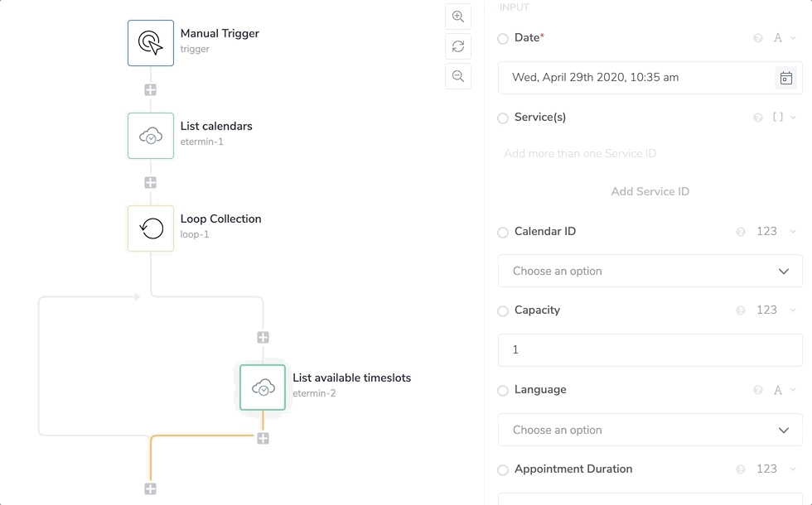This screenshot has height=505, width=812.
Task: Zoom out of the workflow canvas
Action: 458,76
